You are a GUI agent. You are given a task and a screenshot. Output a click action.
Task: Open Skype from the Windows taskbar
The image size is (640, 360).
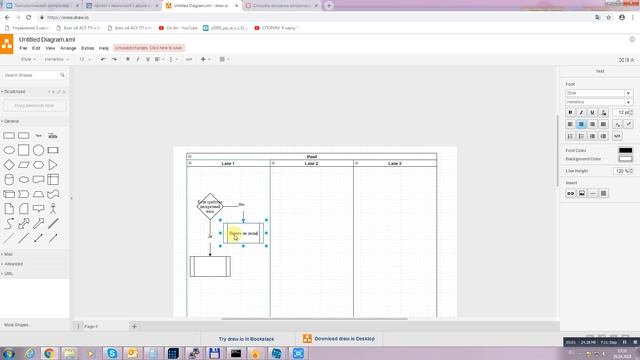[x=112, y=353]
